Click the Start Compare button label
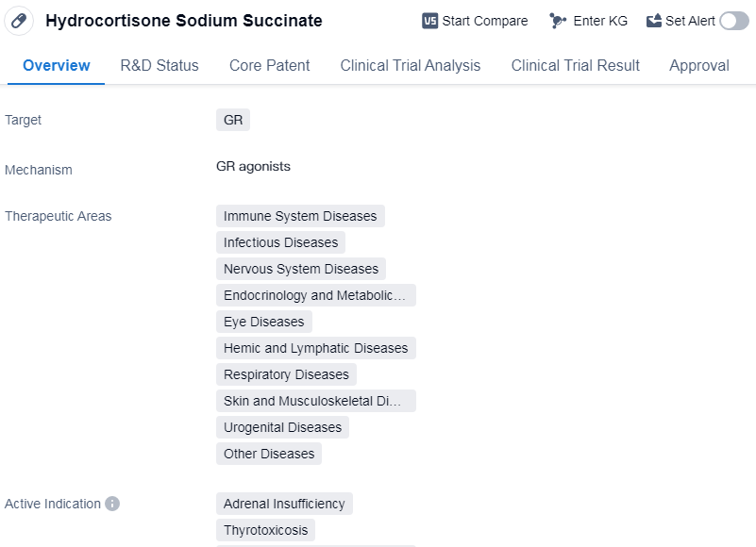The height and width of the screenshot is (547, 756). pyautogui.click(x=485, y=21)
